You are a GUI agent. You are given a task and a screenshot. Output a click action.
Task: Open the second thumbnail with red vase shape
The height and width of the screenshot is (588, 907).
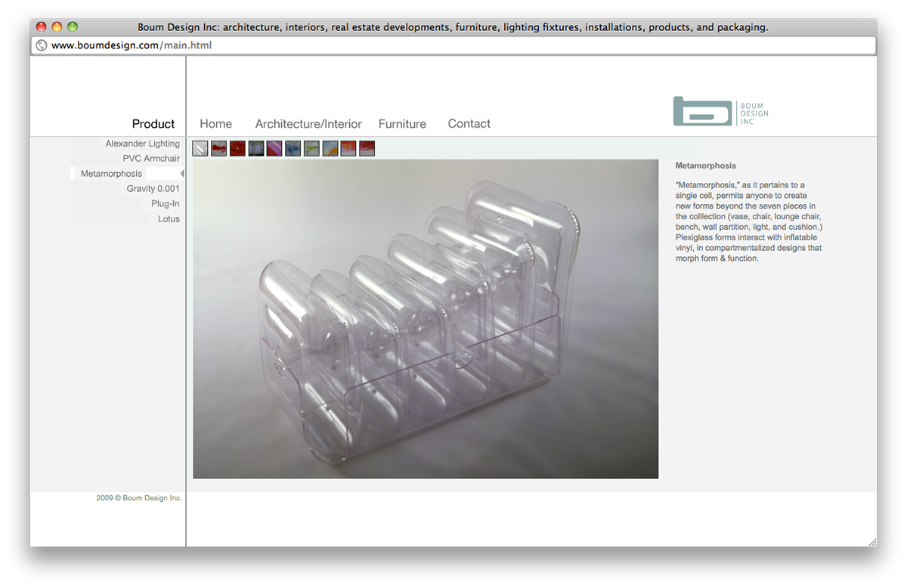click(x=218, y=149)
